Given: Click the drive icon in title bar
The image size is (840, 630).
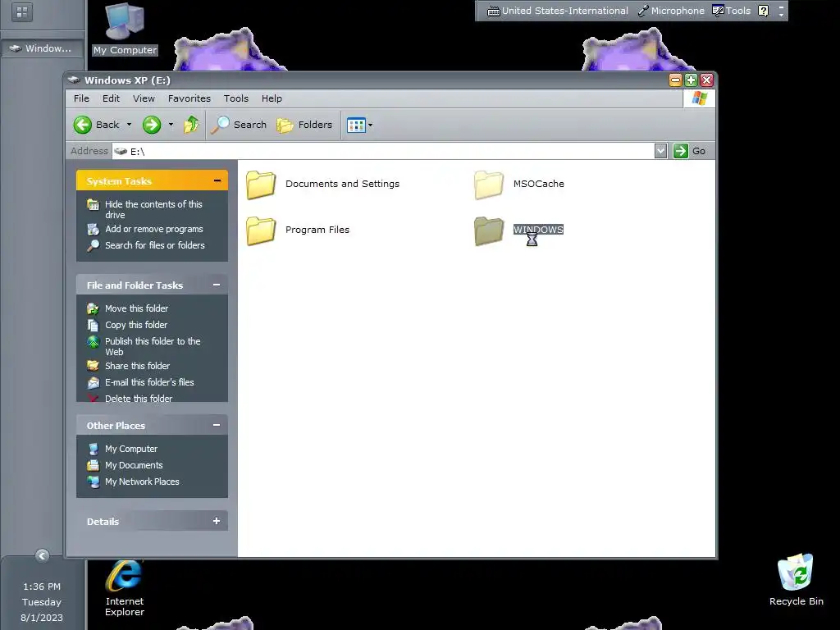Looking at the screenshot, I should [74, 80].
